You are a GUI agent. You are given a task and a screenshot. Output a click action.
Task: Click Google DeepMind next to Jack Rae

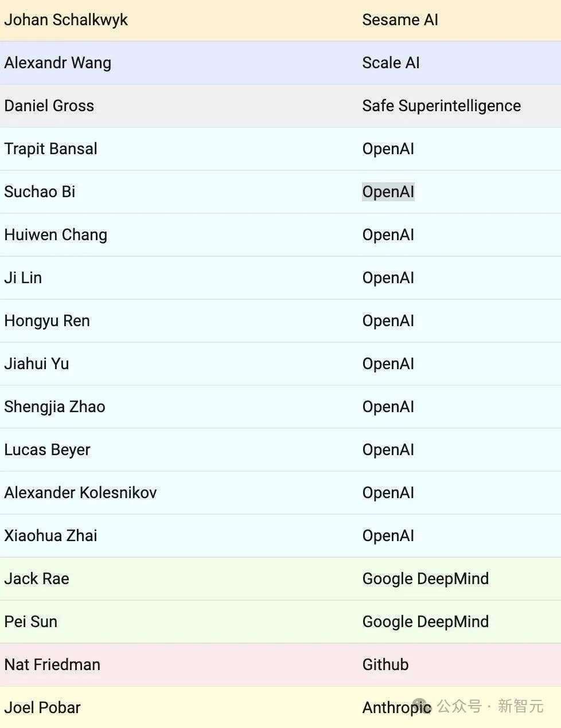[x=426, y=579]
